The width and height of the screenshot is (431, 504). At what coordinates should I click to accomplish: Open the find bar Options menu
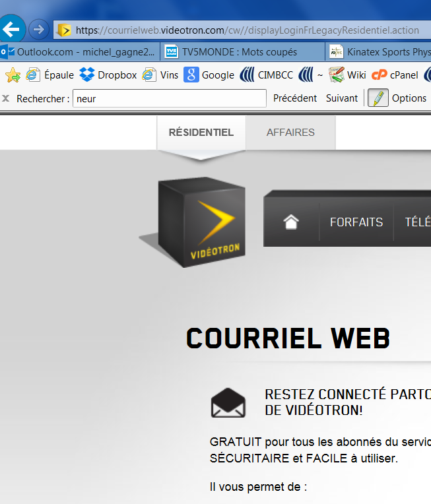point(409,98)
